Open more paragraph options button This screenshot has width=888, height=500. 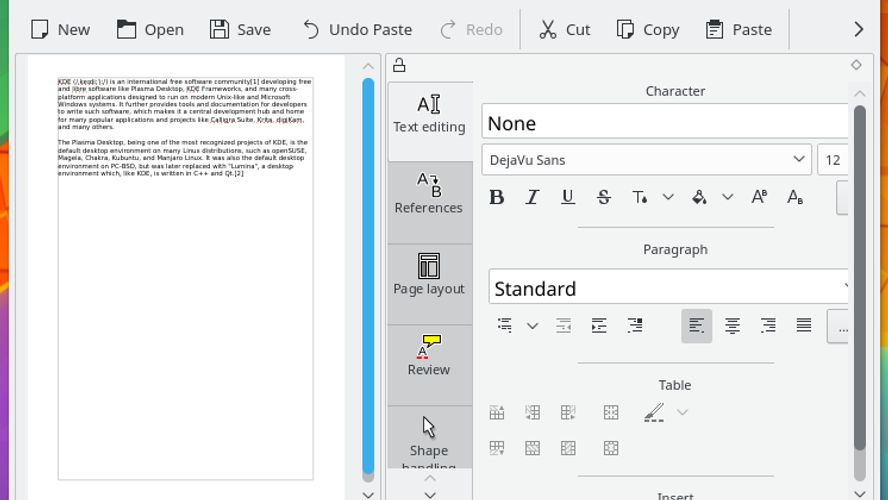click(838, 326)
